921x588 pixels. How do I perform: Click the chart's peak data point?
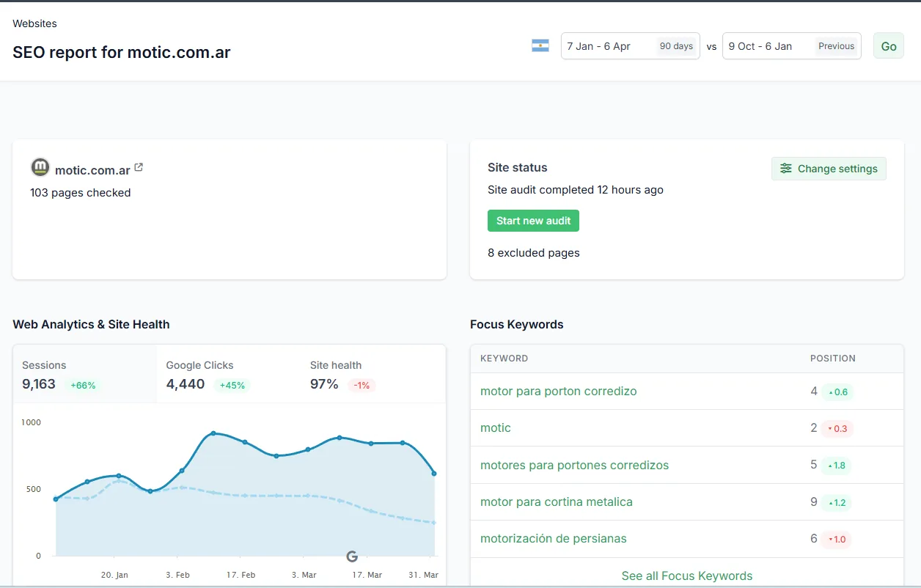213,433
